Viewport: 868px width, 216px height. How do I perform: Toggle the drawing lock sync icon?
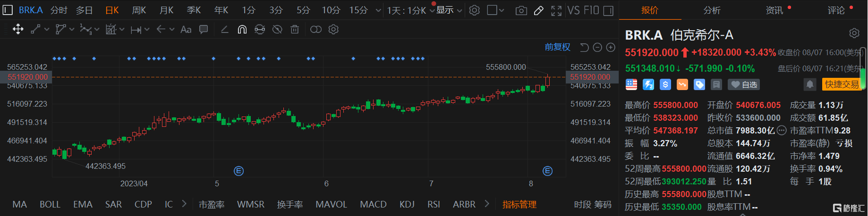[x=260, y=30]
